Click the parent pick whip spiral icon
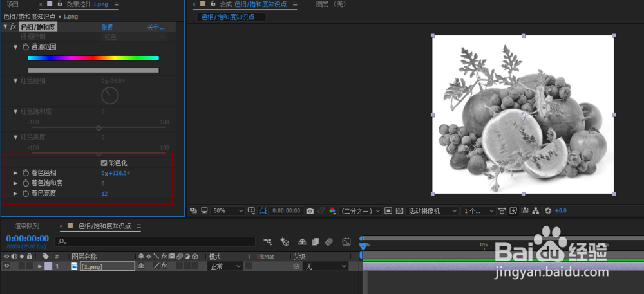Viewport: 644px width, 294px height. click(296, 266)
